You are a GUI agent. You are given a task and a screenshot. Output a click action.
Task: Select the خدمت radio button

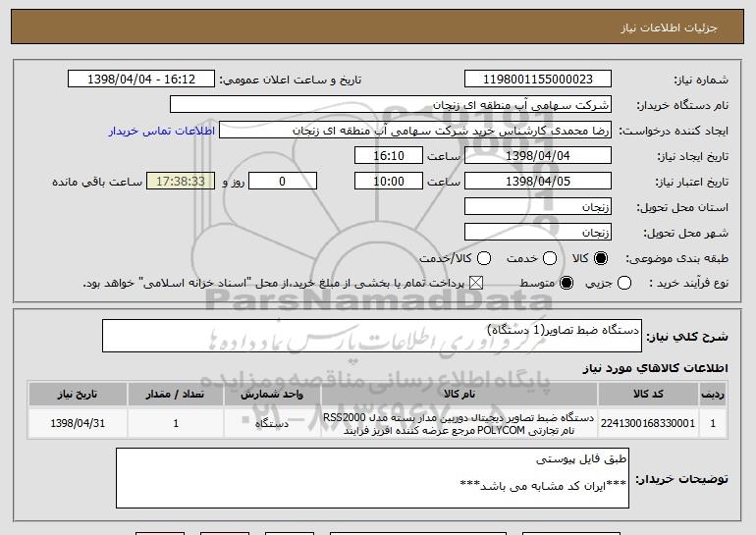click(550, 258)
